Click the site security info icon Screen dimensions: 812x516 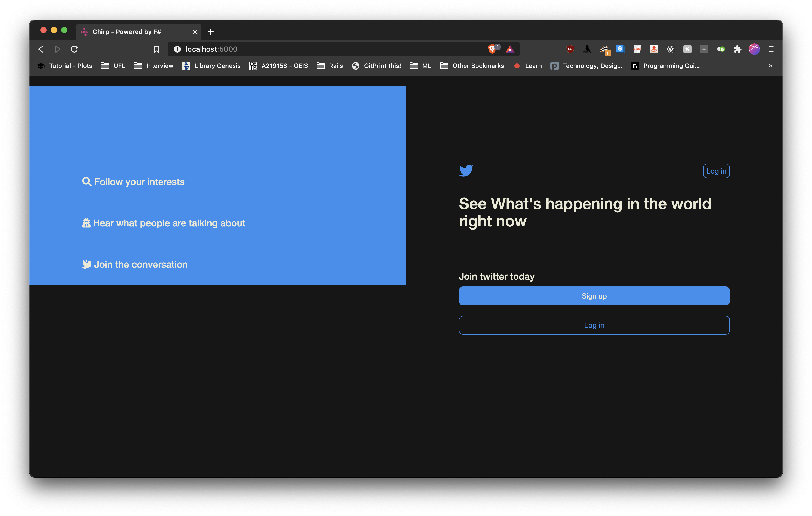177,49
